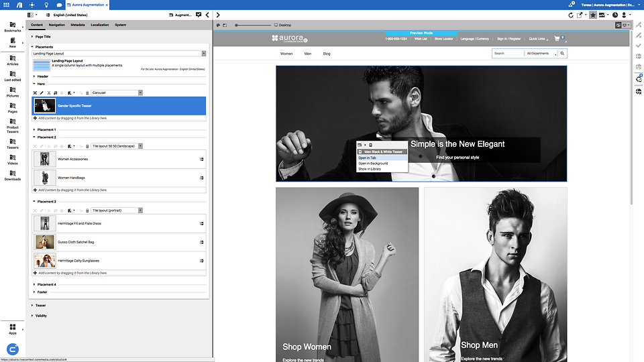The height and width of the screenshot is (362, 644).
Task: Toggle the lock icon in Placement 3 toolbar
Action: [87, 210]
